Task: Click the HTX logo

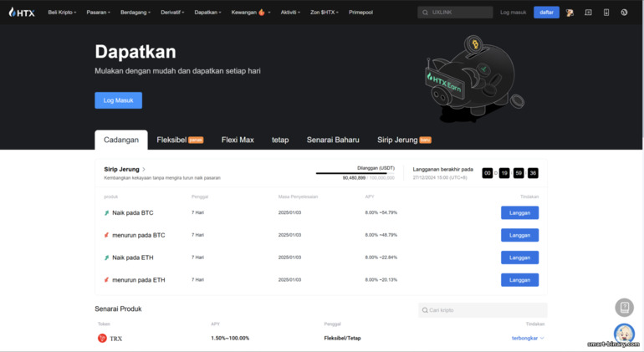Action: point(22,13)
